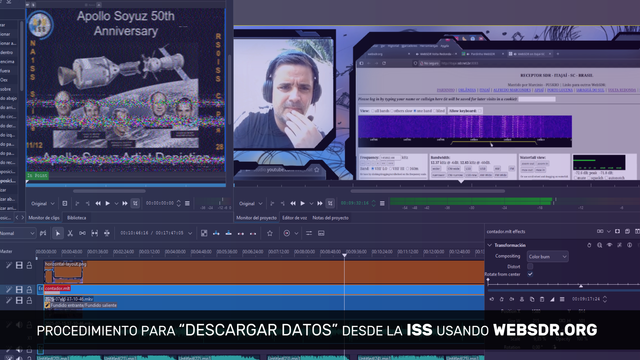The height and width of the screenshot is (360, 640).
Task: Fast forward the project monitor
Action: tap(320, 203)
